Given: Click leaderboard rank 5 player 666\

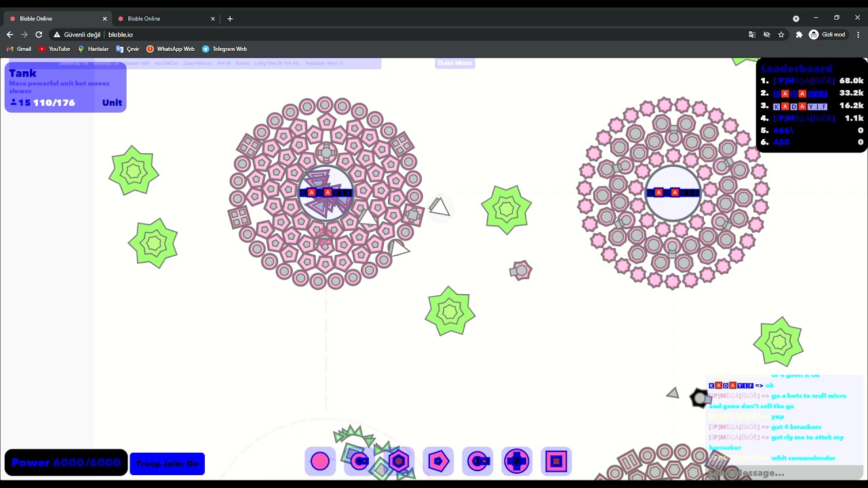Looking at the screenshot, I should coord(783,130).
